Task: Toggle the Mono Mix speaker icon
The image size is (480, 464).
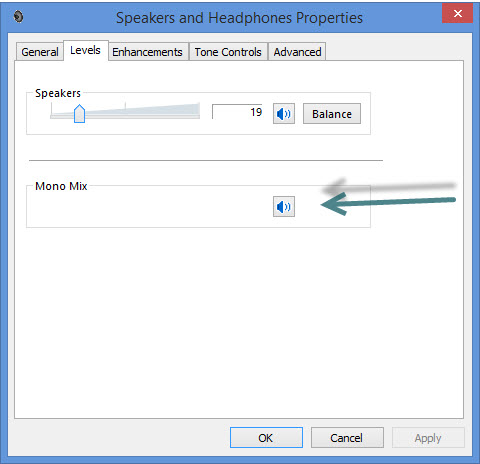Action: click(x=284, y=207)
